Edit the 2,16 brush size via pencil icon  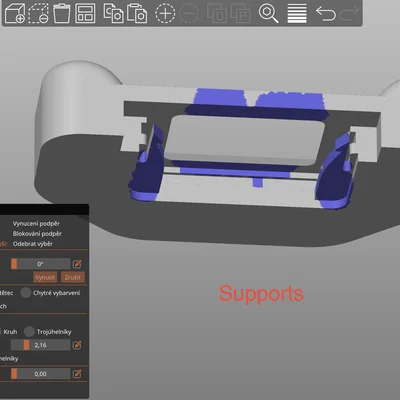pyautogui.click(x=77, y=345)
